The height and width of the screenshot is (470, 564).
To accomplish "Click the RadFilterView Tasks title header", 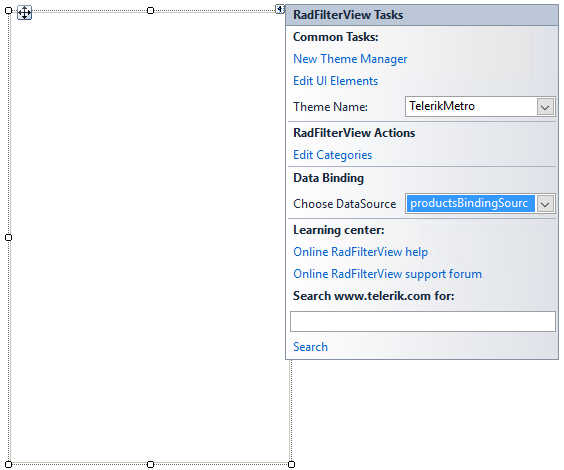I will 422,15.
